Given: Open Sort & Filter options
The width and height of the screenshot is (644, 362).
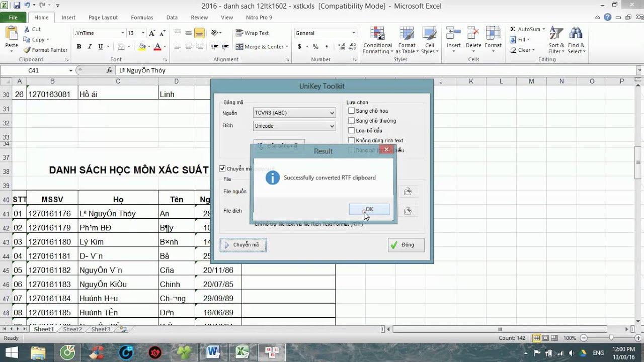Looking at the screenshot, I should pos(556,40).
